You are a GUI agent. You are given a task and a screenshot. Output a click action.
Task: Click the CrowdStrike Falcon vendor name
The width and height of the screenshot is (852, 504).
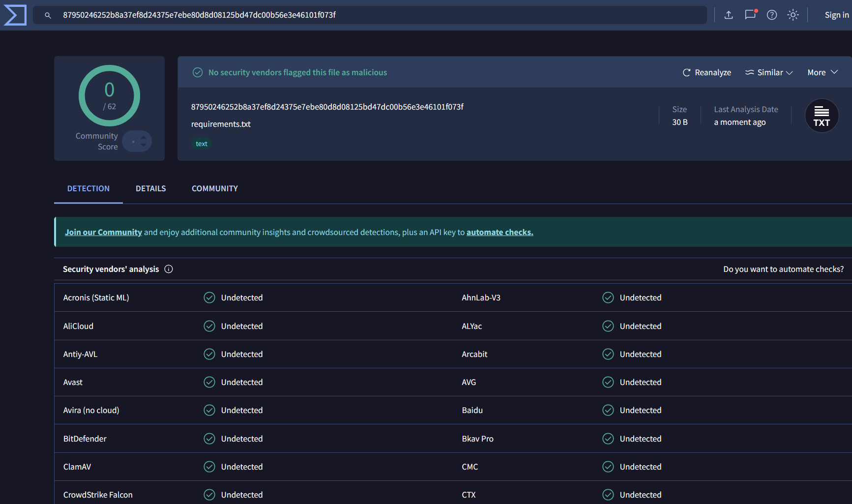click(x=98, y=495)
